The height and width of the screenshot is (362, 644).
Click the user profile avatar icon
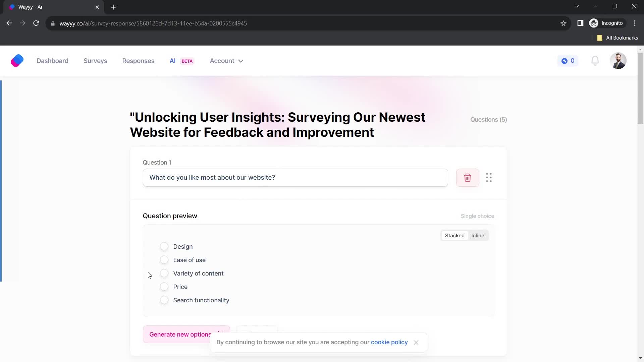[x=619, y=61]
